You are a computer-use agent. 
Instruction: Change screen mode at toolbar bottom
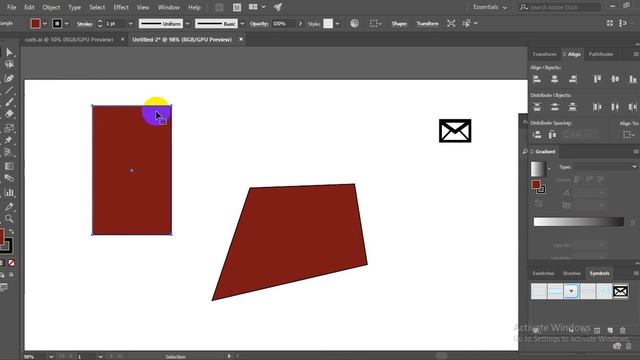pyautogui.click(x=4, y=288)
